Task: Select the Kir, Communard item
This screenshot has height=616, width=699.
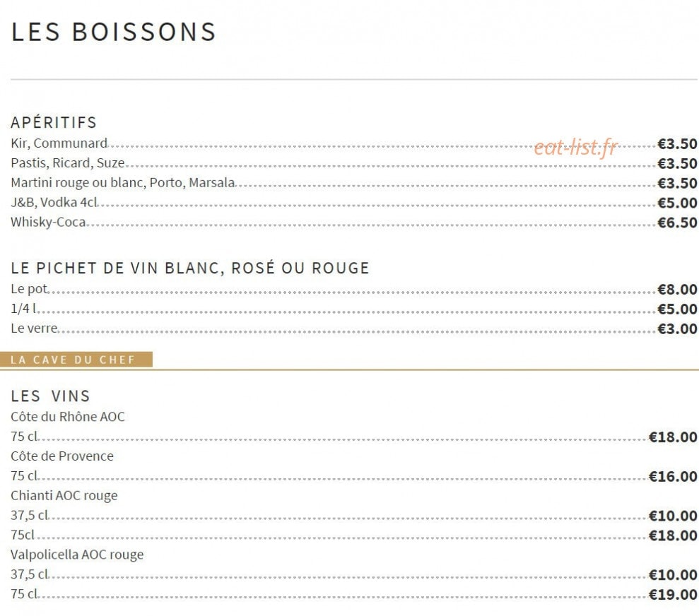Action: click(x=59, y=143)
